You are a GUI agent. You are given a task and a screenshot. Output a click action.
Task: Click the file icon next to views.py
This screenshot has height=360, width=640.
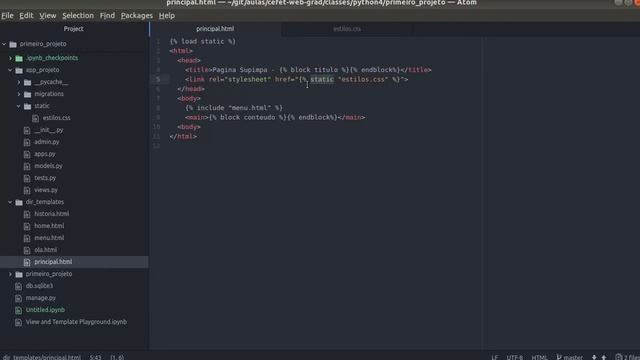(27, 191)
